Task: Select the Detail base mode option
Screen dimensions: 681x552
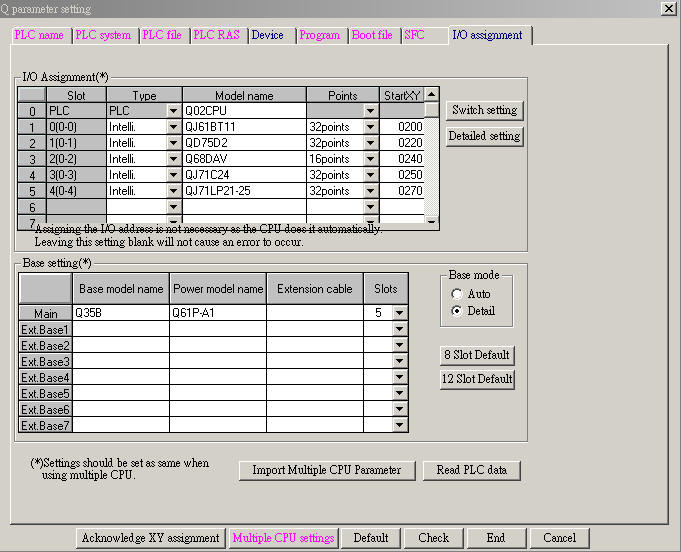Action: coord(458,311)
